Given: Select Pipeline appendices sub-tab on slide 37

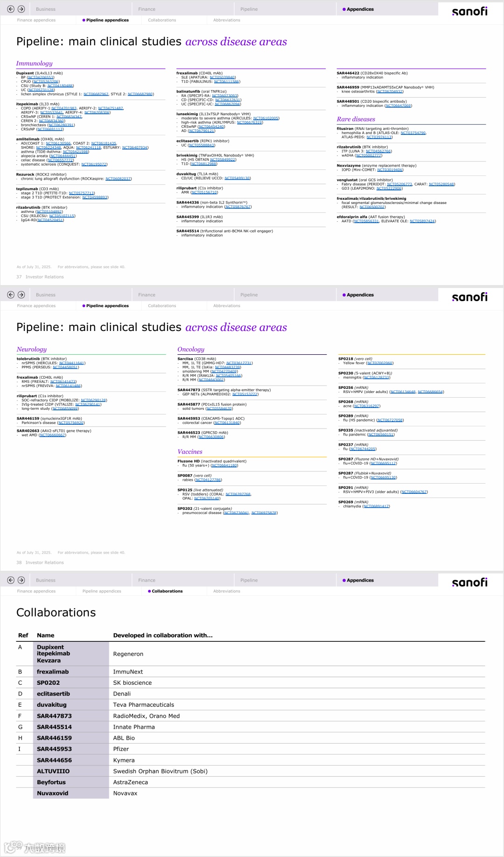Looking at the screenshot, I should coord(105,20).
